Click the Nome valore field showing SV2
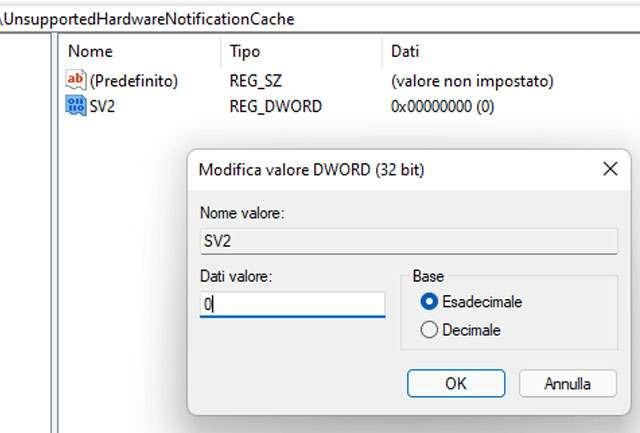 pyautogui.click(x=408, y=241)
